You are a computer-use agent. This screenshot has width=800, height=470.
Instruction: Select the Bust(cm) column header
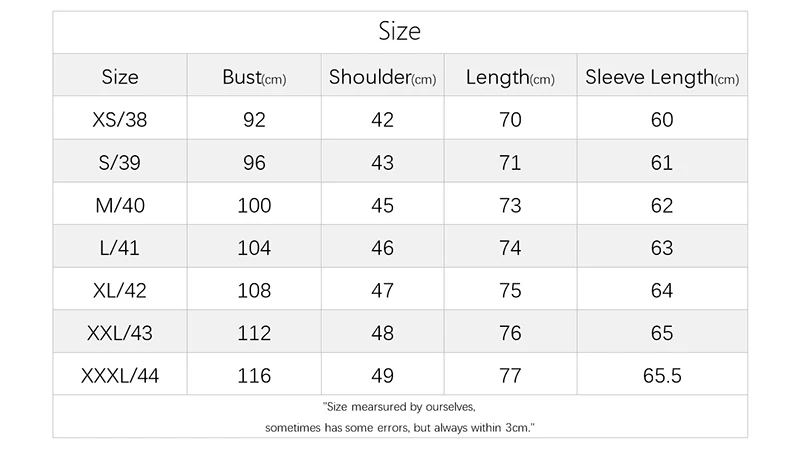click(x=254, y=77)
